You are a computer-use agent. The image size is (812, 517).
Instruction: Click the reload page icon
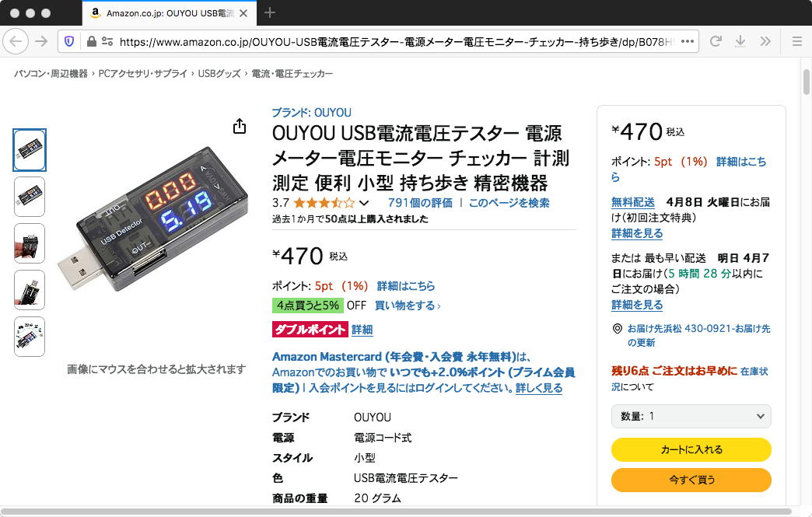[x=716, y=41]
